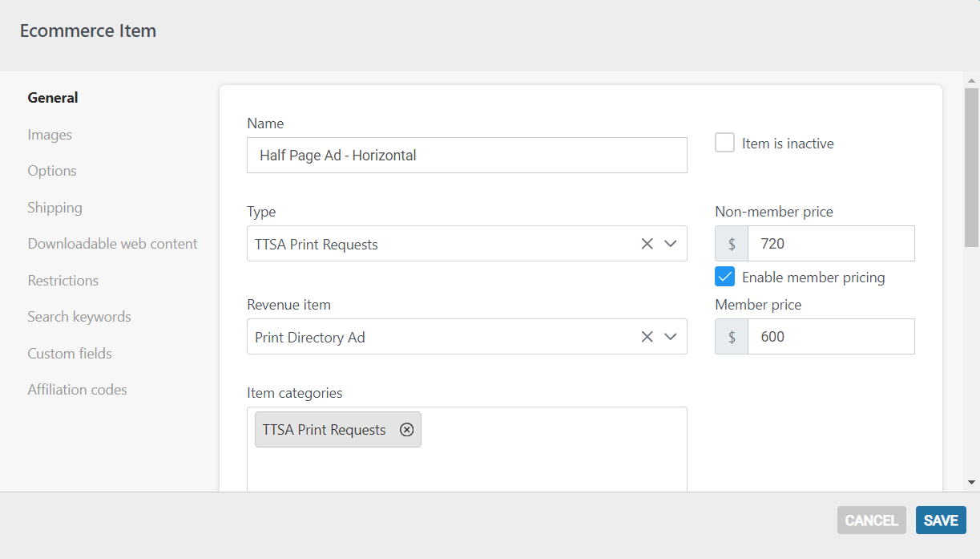Image resolution: width=980 pixels, height=559 pixels.
Task: Click the Name input field
Action: coord(466,156)
